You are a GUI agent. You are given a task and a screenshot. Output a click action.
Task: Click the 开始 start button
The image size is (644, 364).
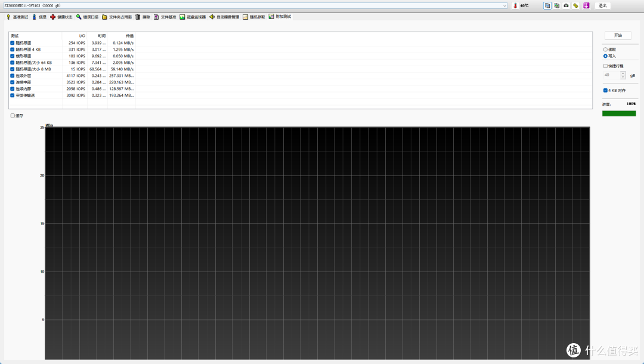[x=618, y=35]
